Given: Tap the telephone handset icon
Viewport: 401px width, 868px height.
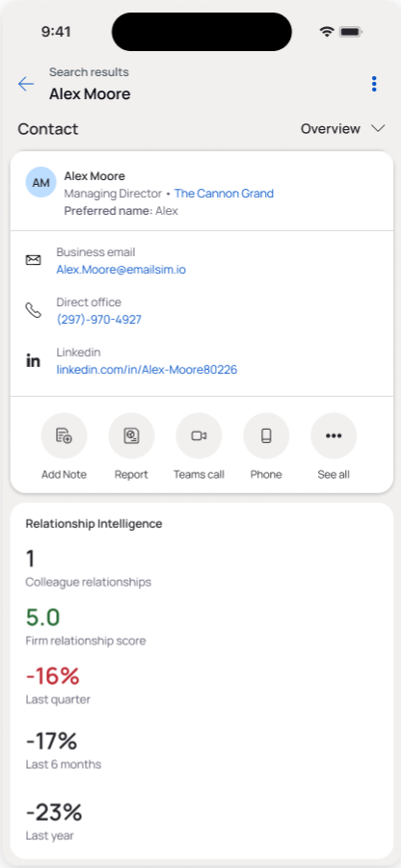Looking at the screenshot, I should [33, 310].
